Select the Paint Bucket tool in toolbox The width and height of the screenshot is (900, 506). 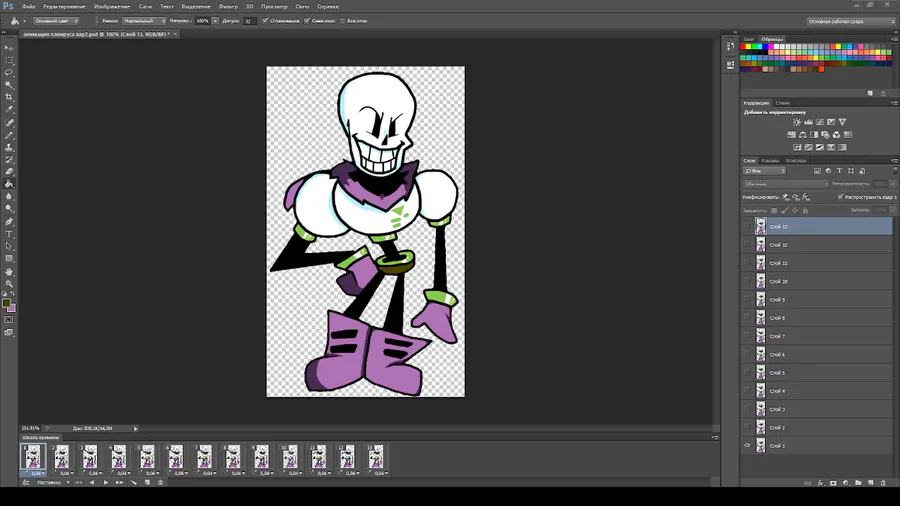(x=9, y=184)
